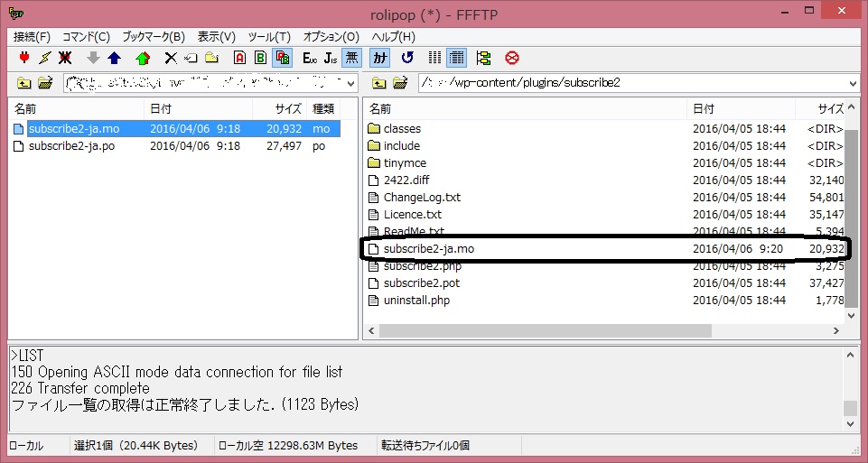Enable ASCII transfer mode (red A)

click(x=239, y=58)
